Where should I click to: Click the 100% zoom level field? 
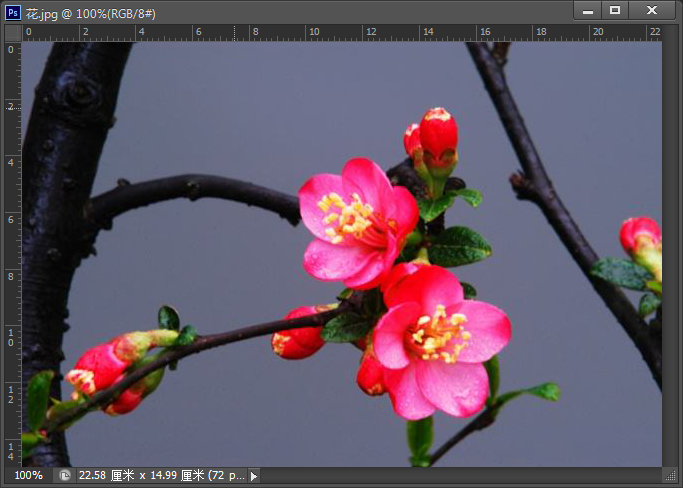(x=28, y=476)
